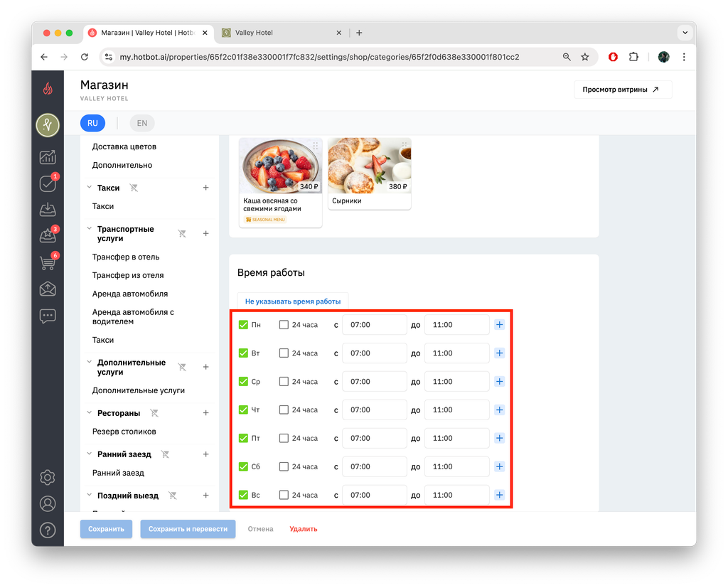The height and width of the screenshot is (588, 728).
Task: Open the browser extensions puzzle icon
Action: [x=633, y=57]
